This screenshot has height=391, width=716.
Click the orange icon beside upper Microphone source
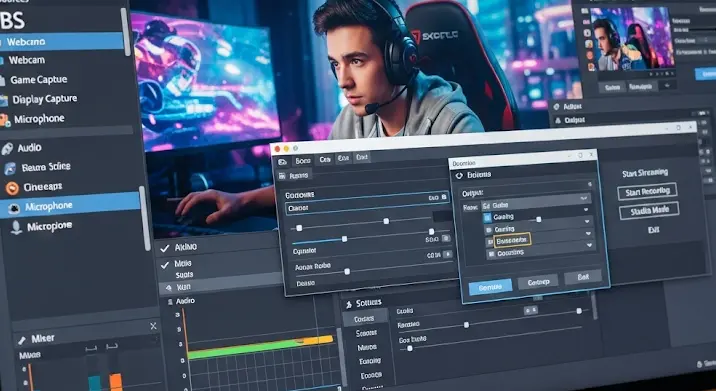pos(5,120)
